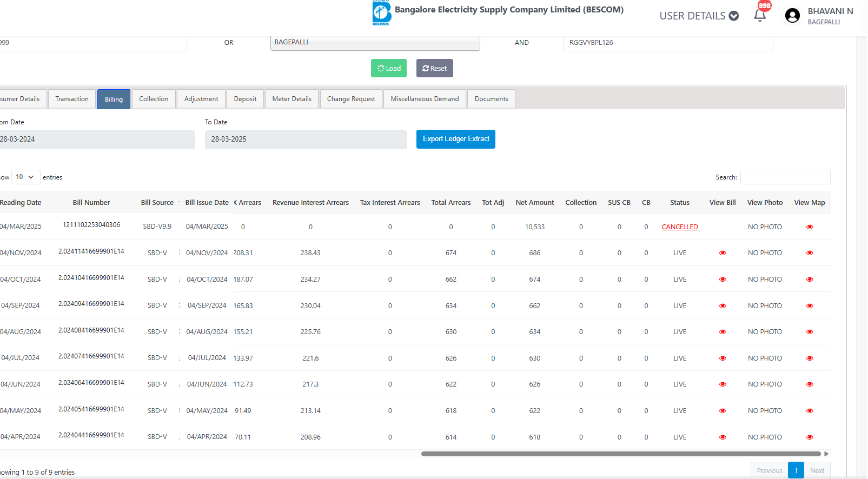Image resolution: width=868 pixels, height=479 pixels.
Task: Open the BHAVANI N user avatar
Action: 792,15
